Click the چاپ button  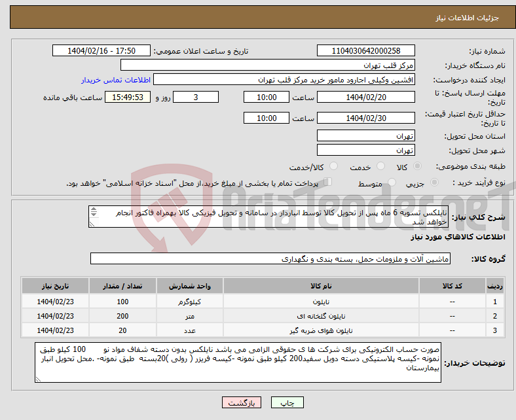pos(287,402)
